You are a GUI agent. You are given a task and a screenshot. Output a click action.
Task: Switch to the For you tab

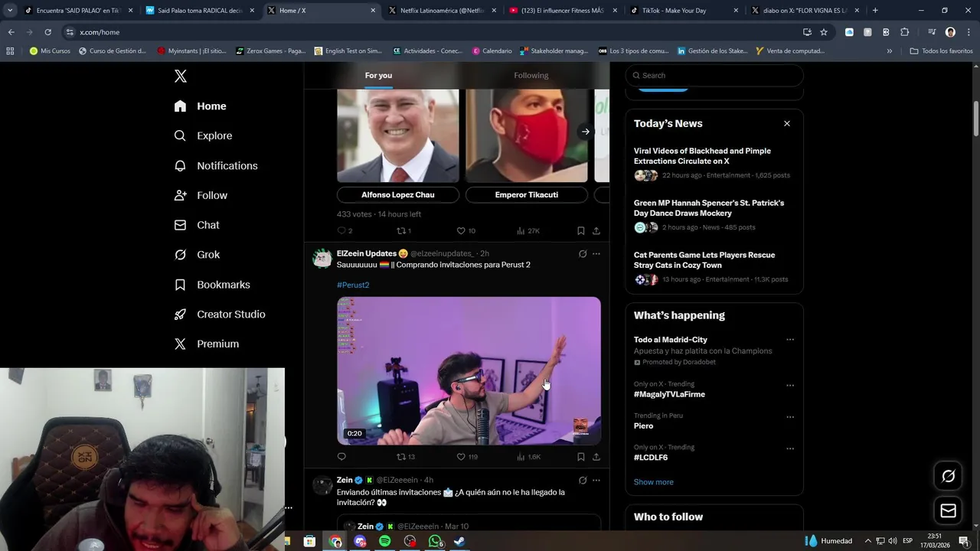(378, 75)
